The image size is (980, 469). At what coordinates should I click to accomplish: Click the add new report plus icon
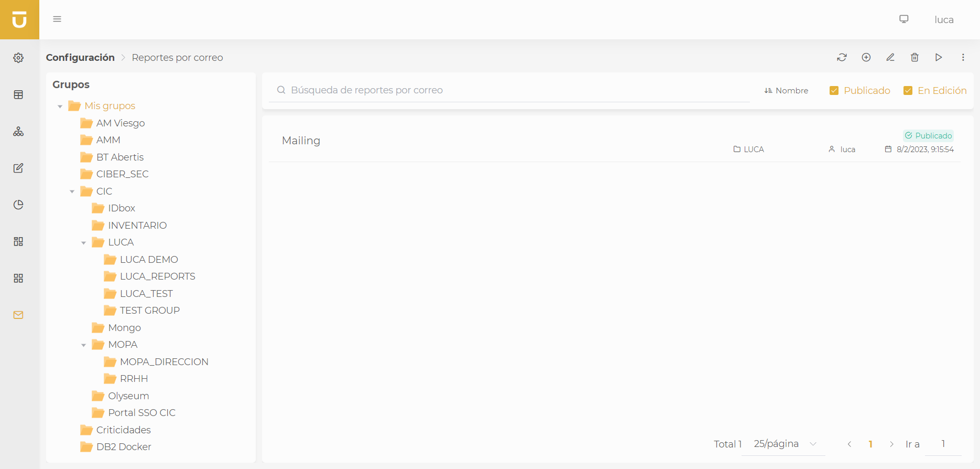point(866,57)
